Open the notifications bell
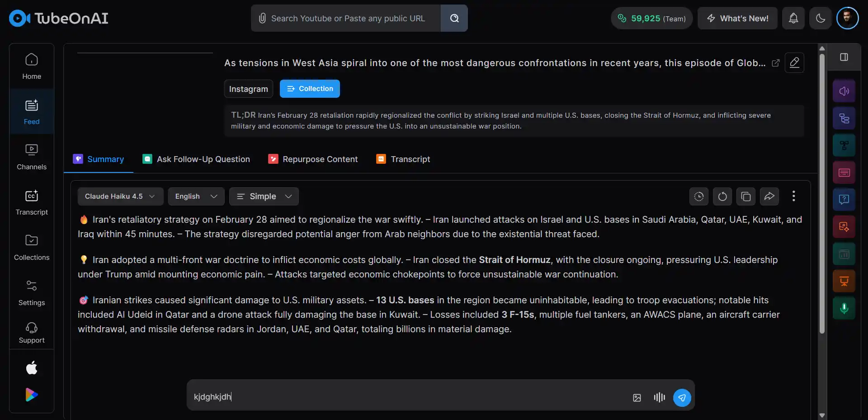The width and height of the screenshot is (868, 420). point(793,18)
